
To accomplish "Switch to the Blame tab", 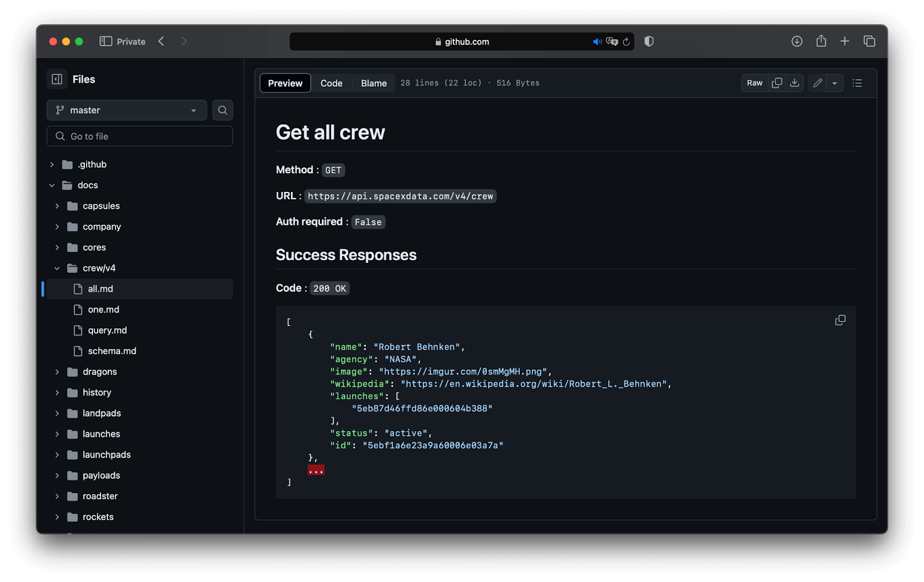I will 374,83.
